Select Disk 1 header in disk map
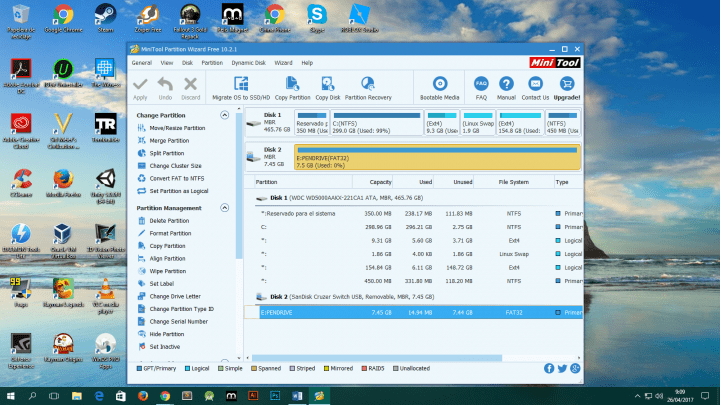Screen dimensions: 720x405 [270, 123]
